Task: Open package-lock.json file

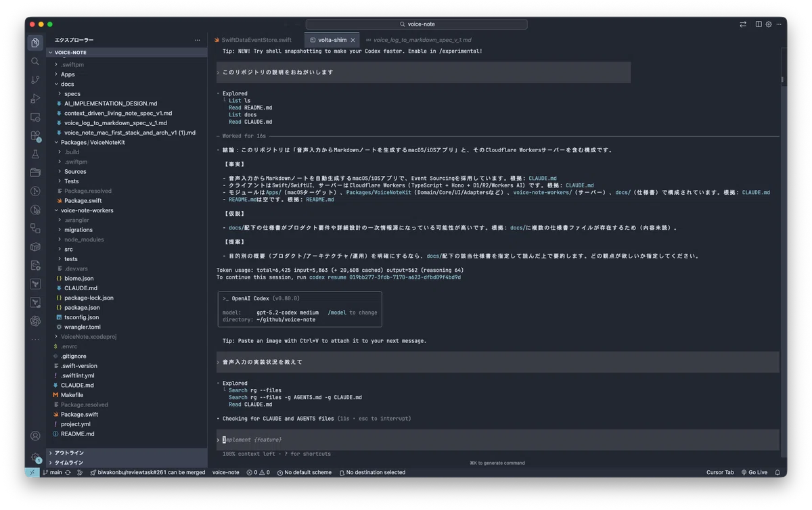Action: click(127, 298)
